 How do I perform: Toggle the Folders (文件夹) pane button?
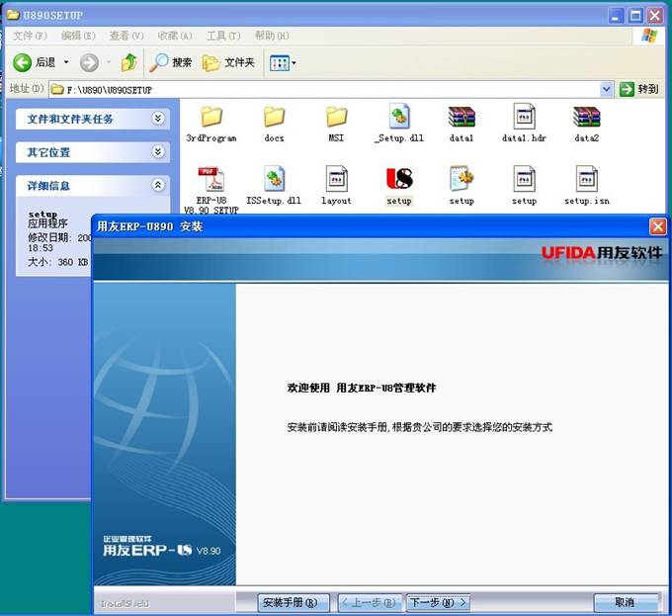(228, 63)
